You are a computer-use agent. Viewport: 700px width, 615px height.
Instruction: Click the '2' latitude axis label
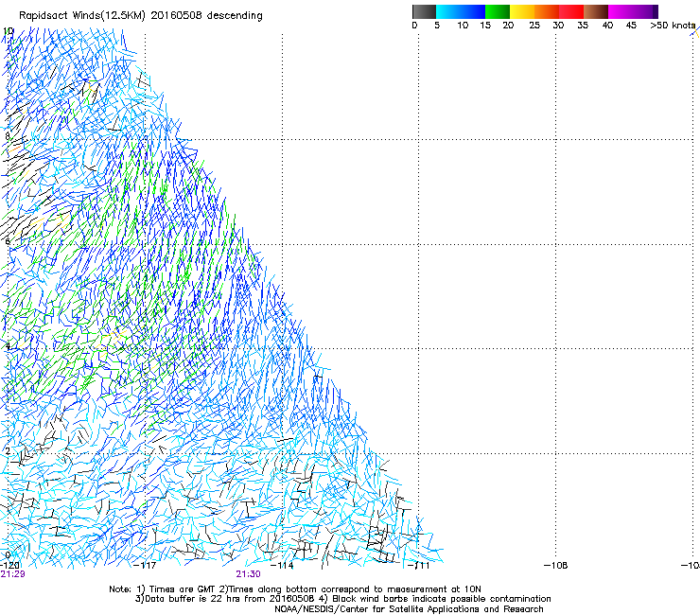[8, 450]
